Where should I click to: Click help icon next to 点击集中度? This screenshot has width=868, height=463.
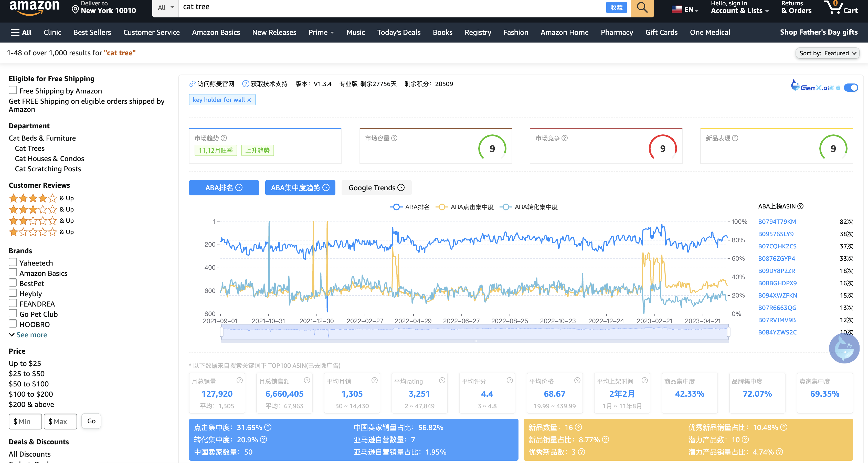tap(268, 428)
